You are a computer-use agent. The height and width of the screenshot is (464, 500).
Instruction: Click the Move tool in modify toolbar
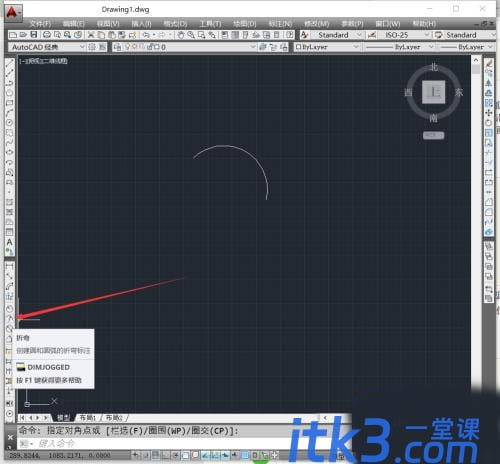coord(488,113)
